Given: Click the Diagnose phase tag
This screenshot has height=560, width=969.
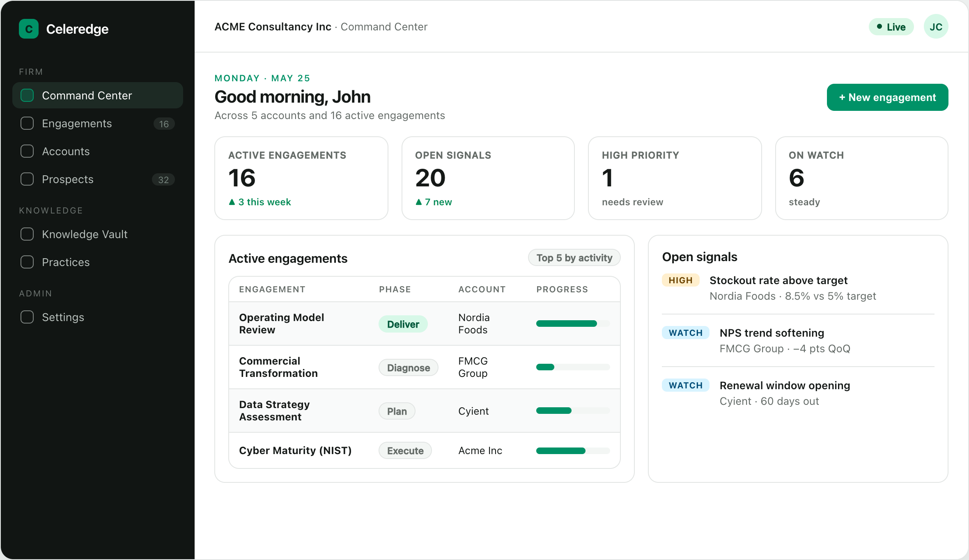Looking at the screenshot, I should point(408,367).
